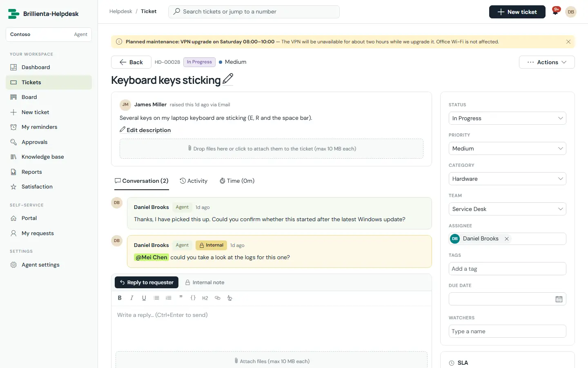This screenshot has height=368, width=588.
Task: Open the Contoso workspace switcher
Action: [x=49, y=34]
